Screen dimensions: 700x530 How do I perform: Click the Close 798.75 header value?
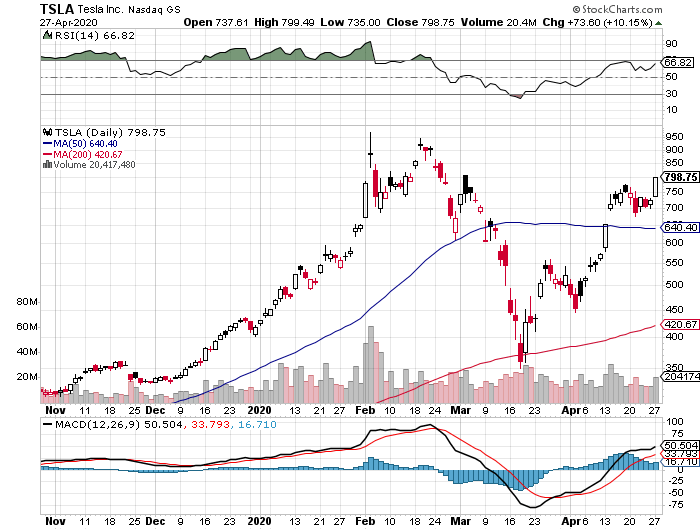pos(421,22)
